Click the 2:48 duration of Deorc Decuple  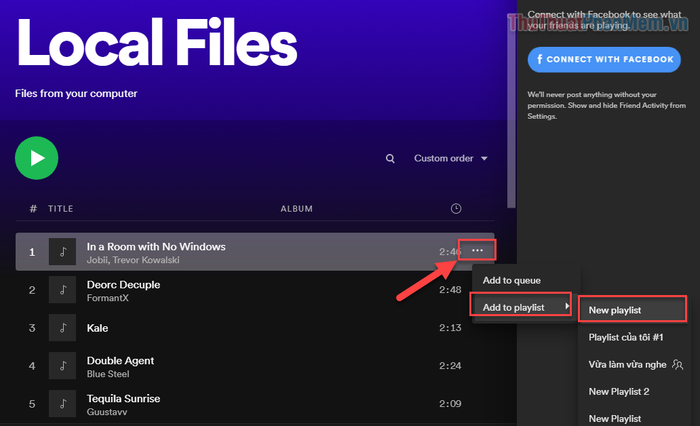point(450,290)
